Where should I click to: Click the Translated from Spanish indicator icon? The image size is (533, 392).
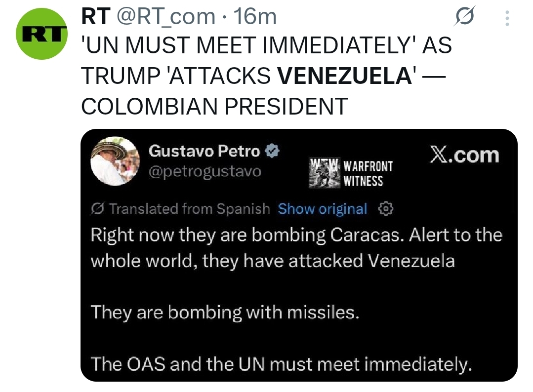pos(97,209)
